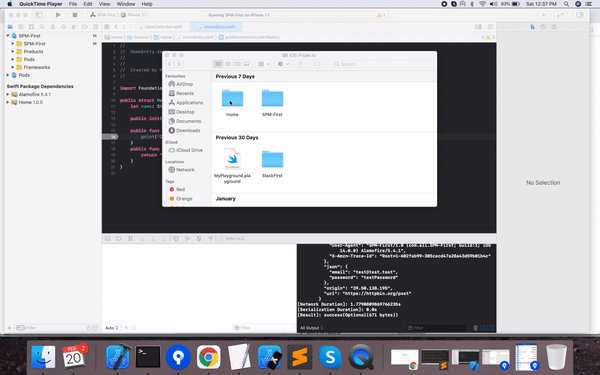Select the SPM-First scheme in toolbar
600x375 pixels.
click(x=103, y=15)
